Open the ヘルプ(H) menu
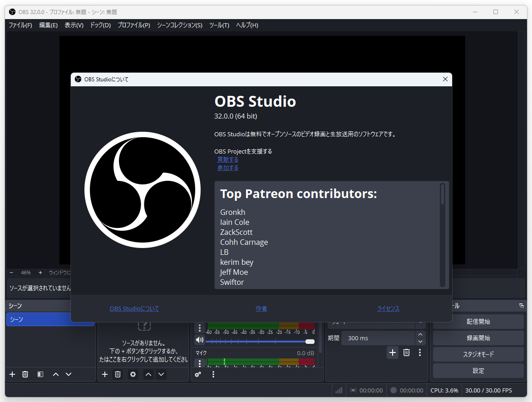This screenshot has height=402, width=532. 246,25
